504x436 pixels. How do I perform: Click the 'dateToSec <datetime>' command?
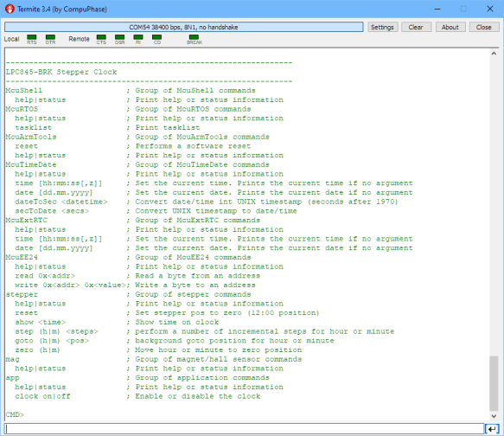pos(61,202)
